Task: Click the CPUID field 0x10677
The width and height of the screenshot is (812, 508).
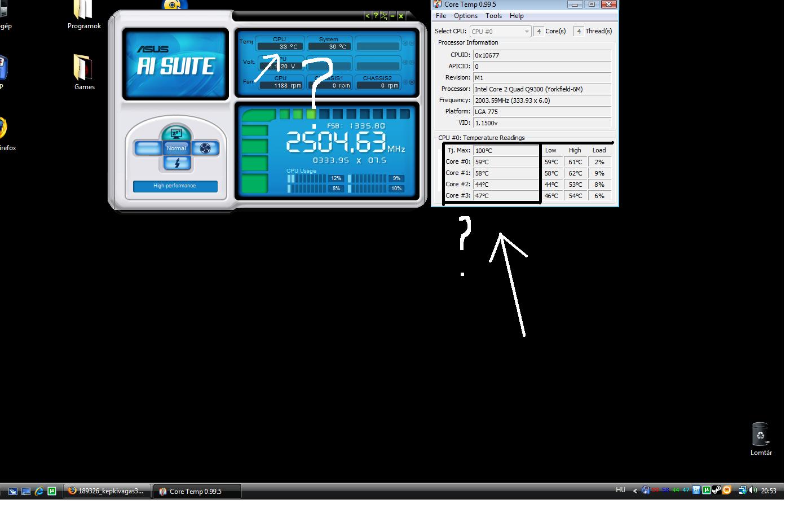Action: click(x=542, y=55)
